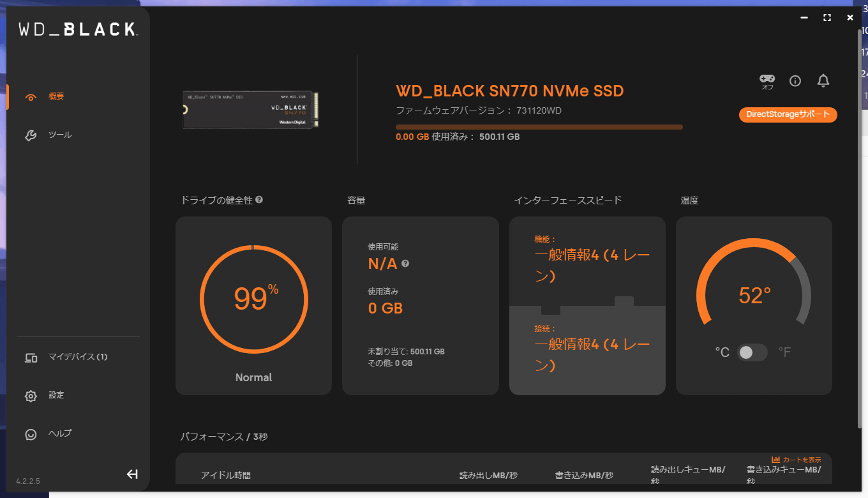
Task: Click the パフォーマンス / 3秒 heading
Action: pyautogui.click(x=224, y=437)
